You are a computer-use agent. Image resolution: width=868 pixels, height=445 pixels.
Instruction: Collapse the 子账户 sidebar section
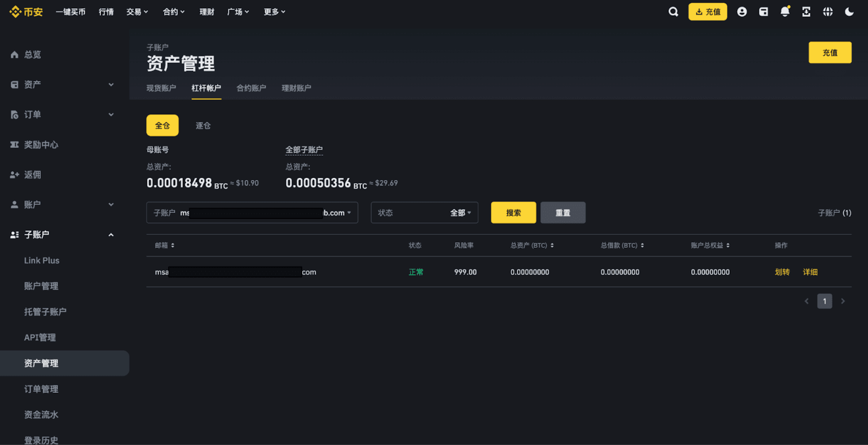[111, 235]
